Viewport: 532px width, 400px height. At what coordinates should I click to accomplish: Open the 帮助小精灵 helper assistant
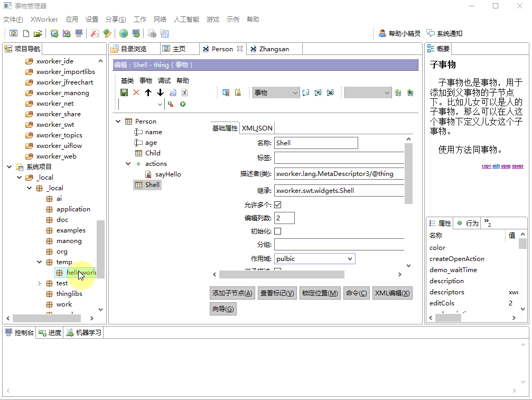coord(400,33)
